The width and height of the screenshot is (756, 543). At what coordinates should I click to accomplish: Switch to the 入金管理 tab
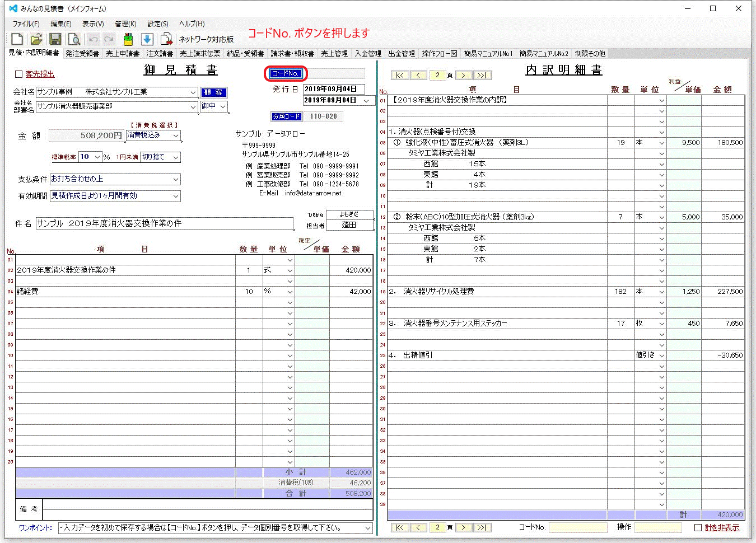[x=368, y=54]
